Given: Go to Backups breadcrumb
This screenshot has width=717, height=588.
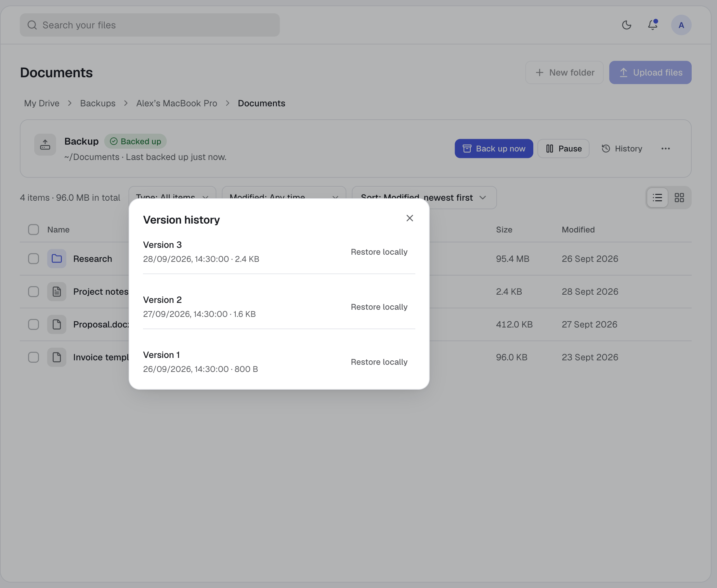Looking at the screenshot, I should click(98, 103).
